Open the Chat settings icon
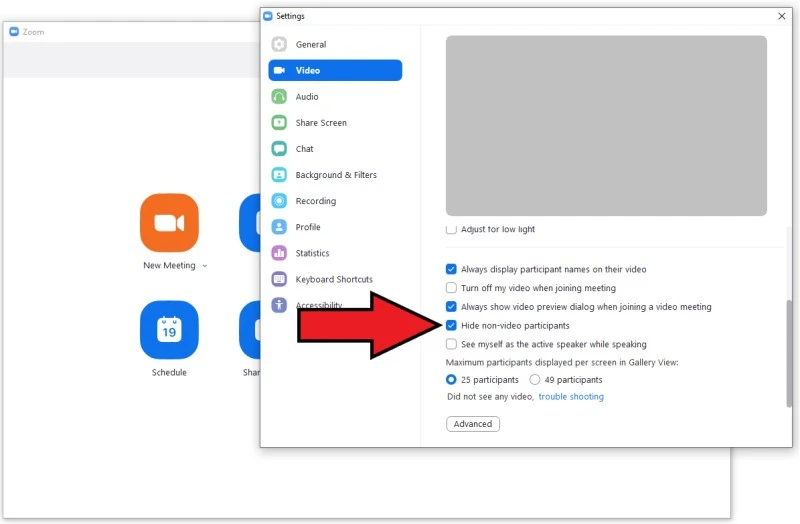 click(279, 149)
